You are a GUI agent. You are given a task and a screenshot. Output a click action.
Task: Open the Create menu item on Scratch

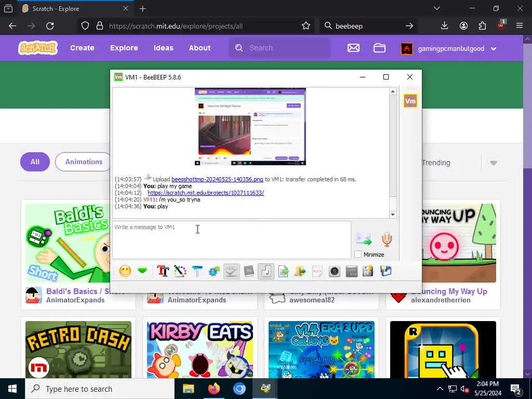coord(82,48)
